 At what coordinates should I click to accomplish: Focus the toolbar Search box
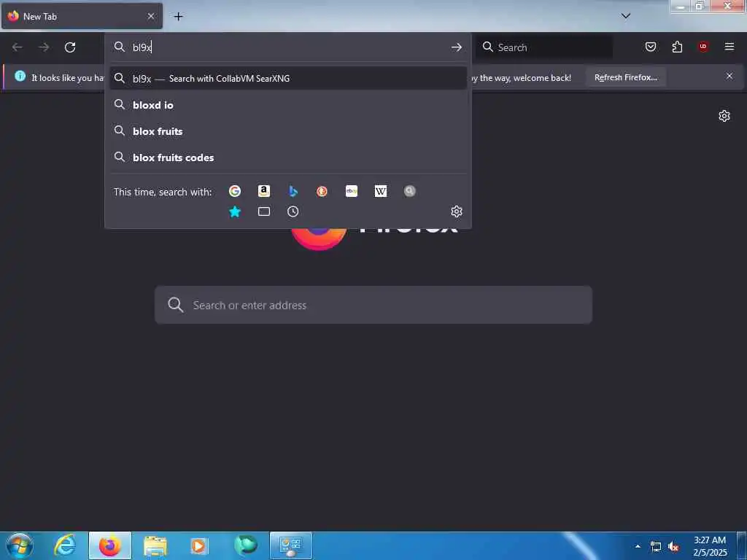click(x=544, y=47)
